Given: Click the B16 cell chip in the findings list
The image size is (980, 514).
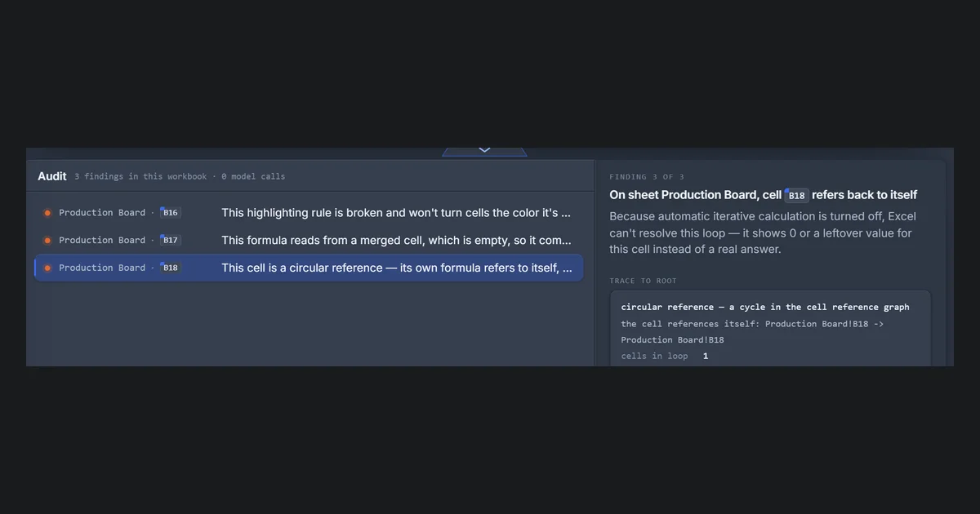Looking at the screenshot, I should [x=170, y=213].
